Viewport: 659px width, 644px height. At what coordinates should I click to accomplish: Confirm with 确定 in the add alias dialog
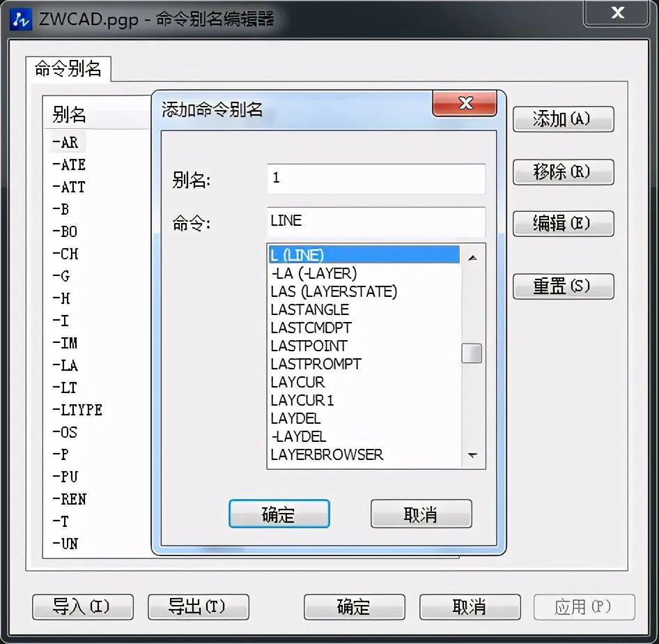point(279,514)
